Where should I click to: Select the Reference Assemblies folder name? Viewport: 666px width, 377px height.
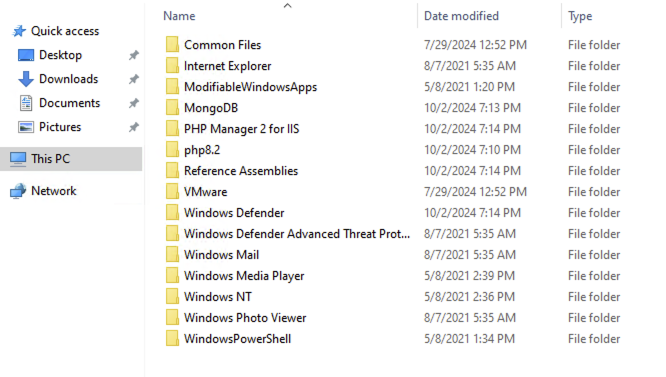[x=241, y=171]
